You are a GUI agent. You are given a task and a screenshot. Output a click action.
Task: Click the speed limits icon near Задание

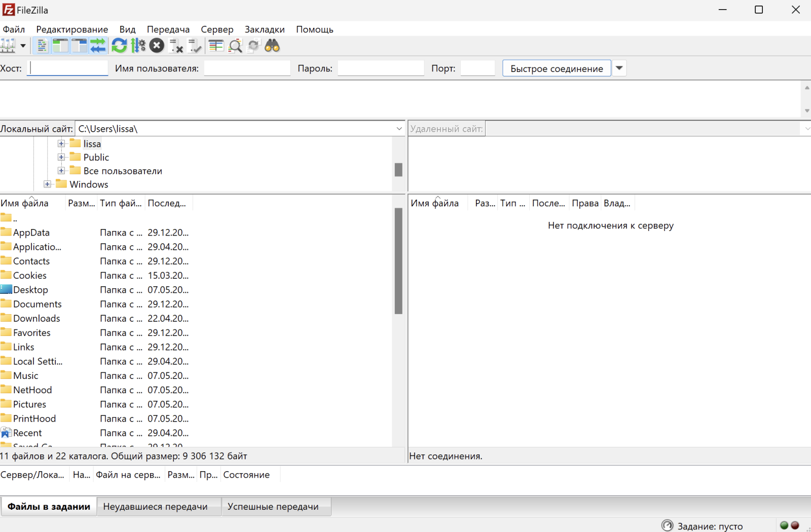668,525
